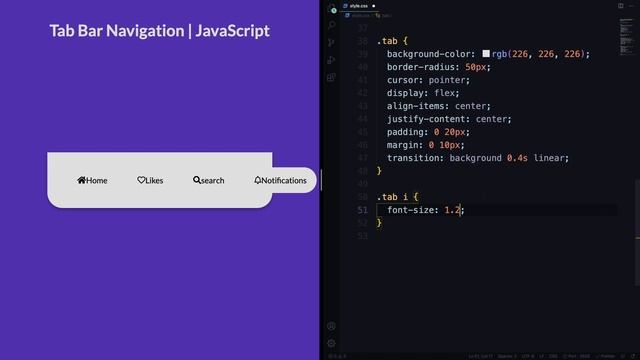The width and height of the screenshot is (640, 360).
Task: Switch to the style.css editor tab
Action: pyautogui.click(x=359, y=6)
